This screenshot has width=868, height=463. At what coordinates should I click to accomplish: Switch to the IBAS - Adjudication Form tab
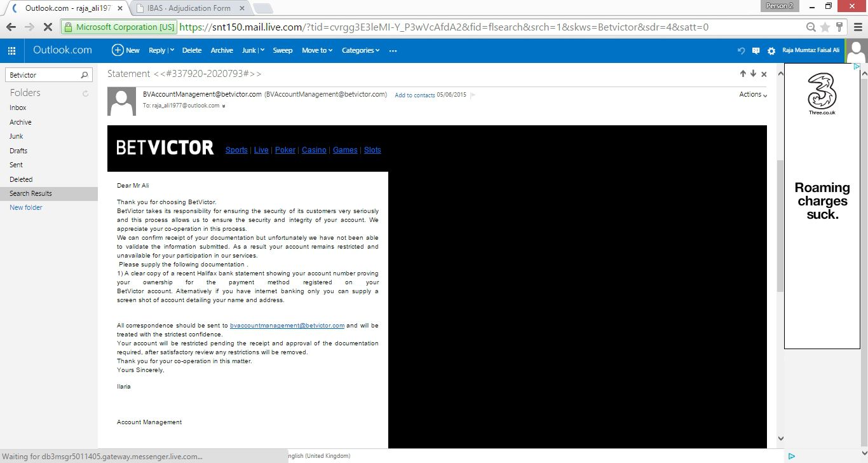(x=189, y=8)
